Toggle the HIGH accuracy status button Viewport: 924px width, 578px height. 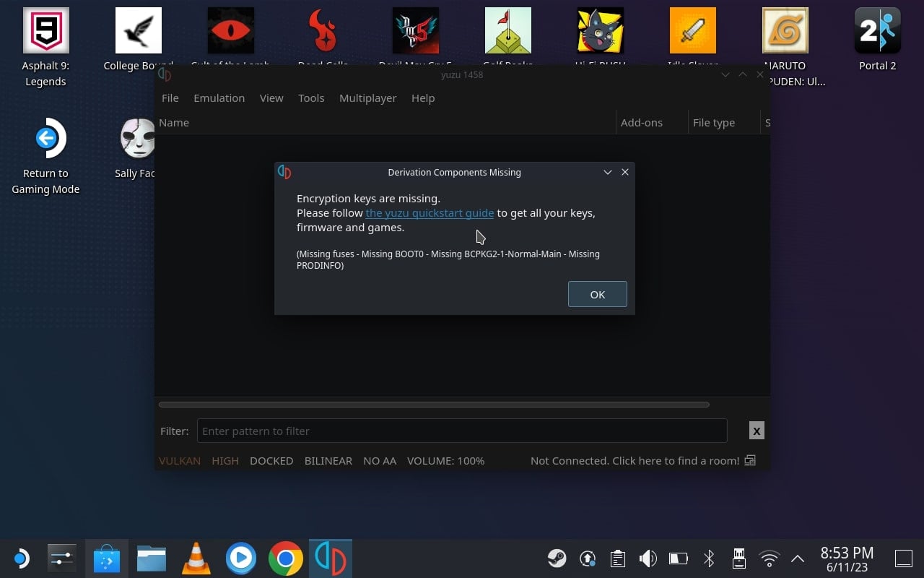[225, 460]
